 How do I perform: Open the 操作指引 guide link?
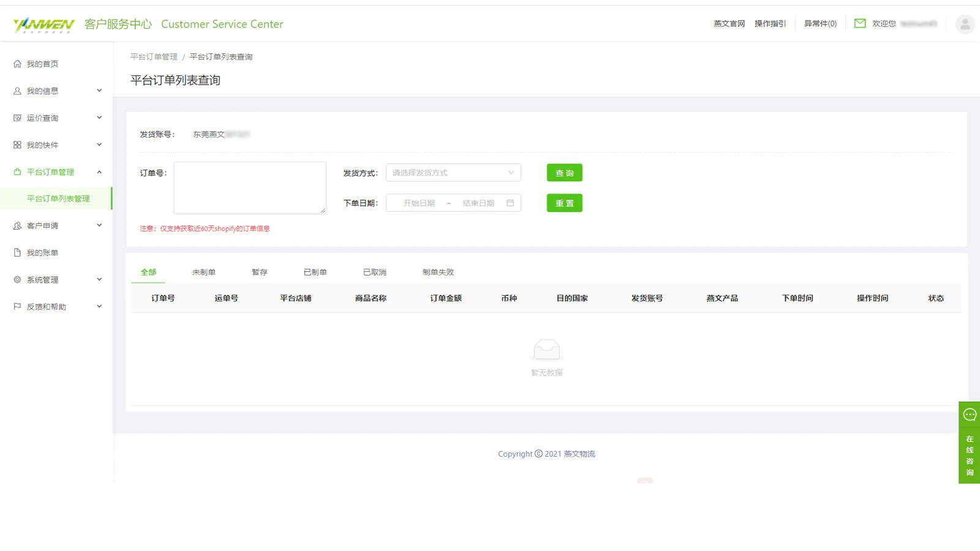(x=771, y=24)
